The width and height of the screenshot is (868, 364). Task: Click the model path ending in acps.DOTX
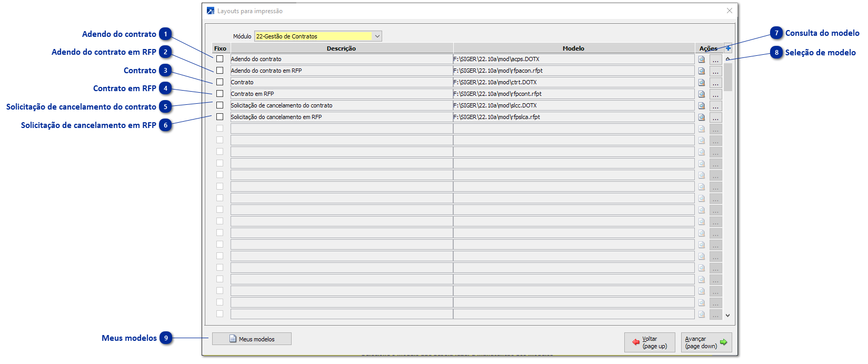(x=574, y=59)
